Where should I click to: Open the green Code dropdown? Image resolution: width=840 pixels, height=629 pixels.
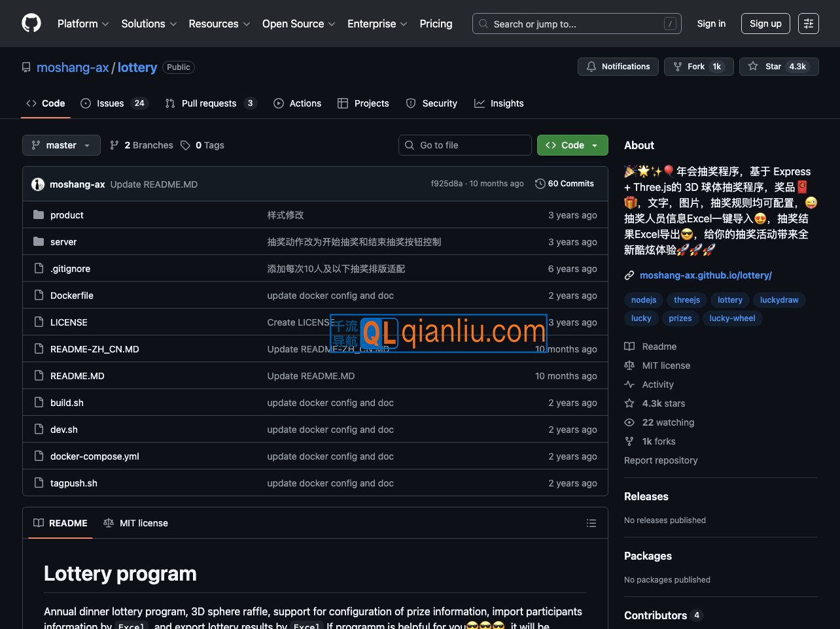pyautogui.click(x=572, y=145)
